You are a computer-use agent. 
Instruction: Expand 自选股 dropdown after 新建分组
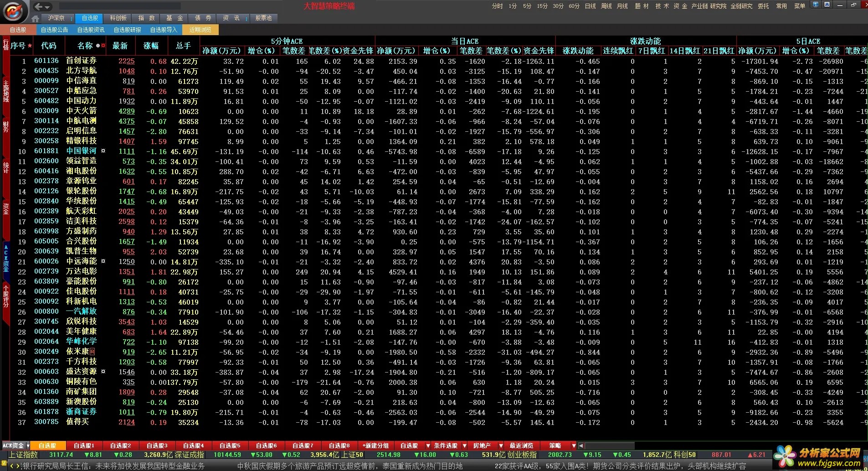pos(428,445)
